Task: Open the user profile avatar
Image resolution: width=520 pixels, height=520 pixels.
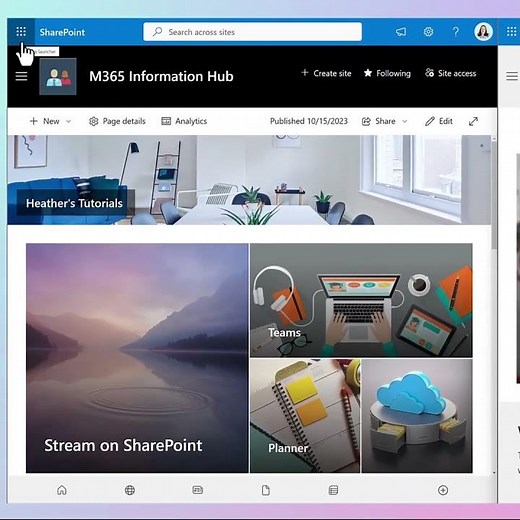Action: [483, 32]
